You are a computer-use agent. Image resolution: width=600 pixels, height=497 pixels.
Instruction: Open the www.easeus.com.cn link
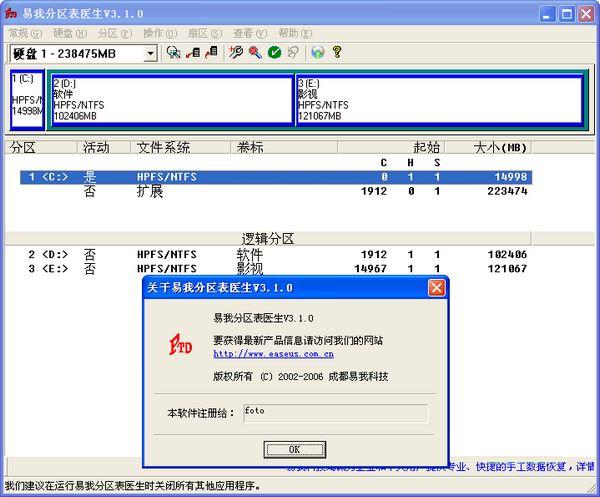pyautogui.click(x=273, y=353)
